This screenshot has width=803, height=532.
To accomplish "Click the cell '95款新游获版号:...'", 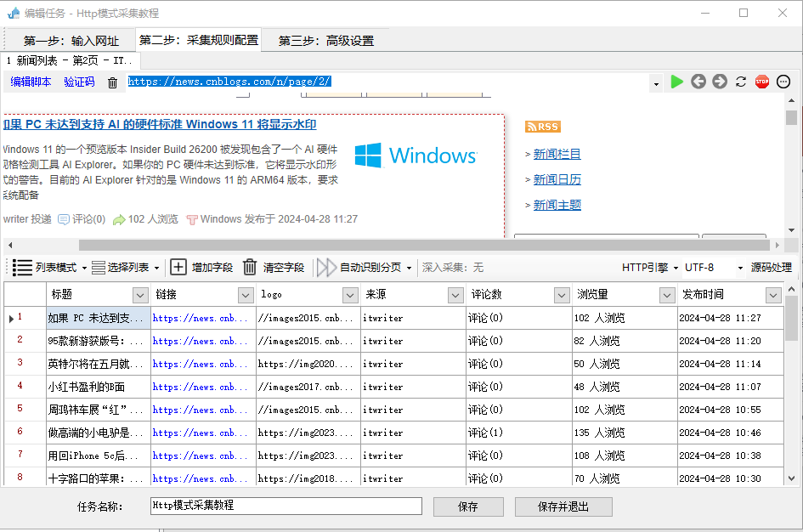I will click(99, 341).
